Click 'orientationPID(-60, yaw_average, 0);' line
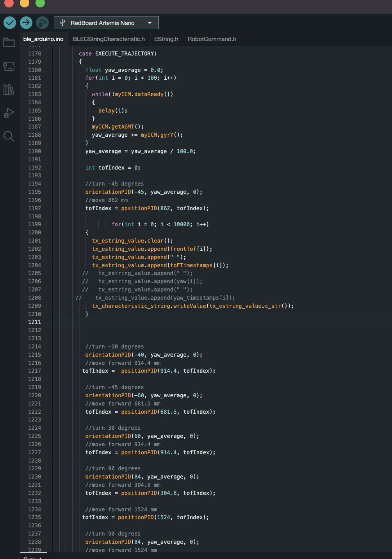Screen dimensions: 392x559 pyautogui.click(x=144, y=395)
